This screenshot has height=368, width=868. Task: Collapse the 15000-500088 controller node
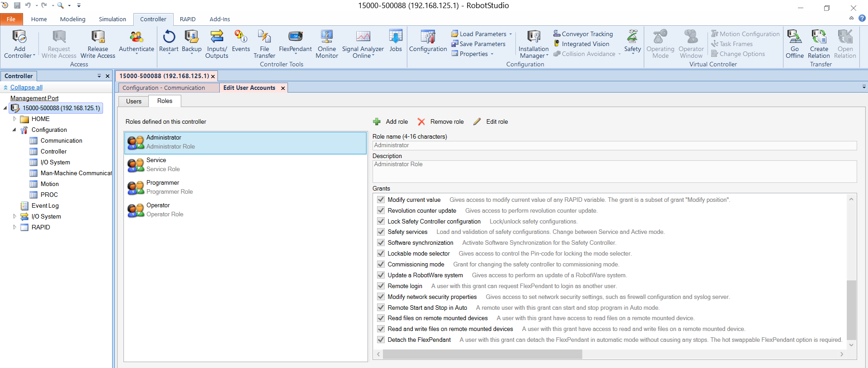(x=5, y=108)
